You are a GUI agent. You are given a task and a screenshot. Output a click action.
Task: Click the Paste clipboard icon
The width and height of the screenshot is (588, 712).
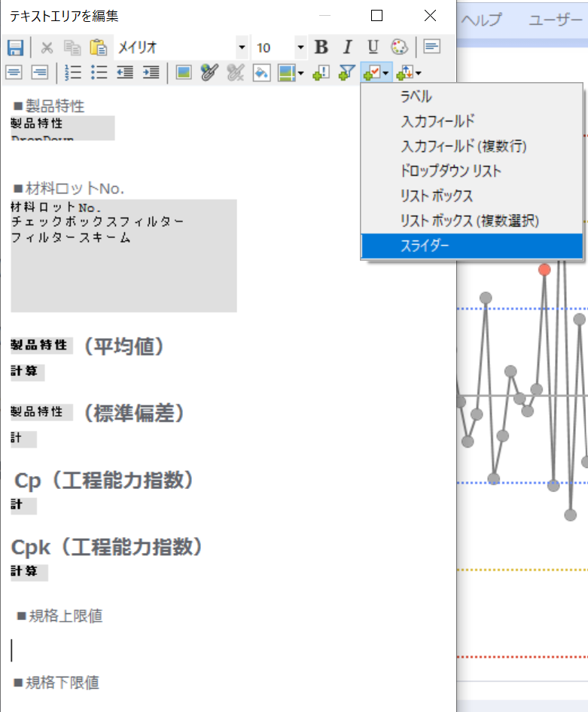pyautogui.click(x=98, y=47)
